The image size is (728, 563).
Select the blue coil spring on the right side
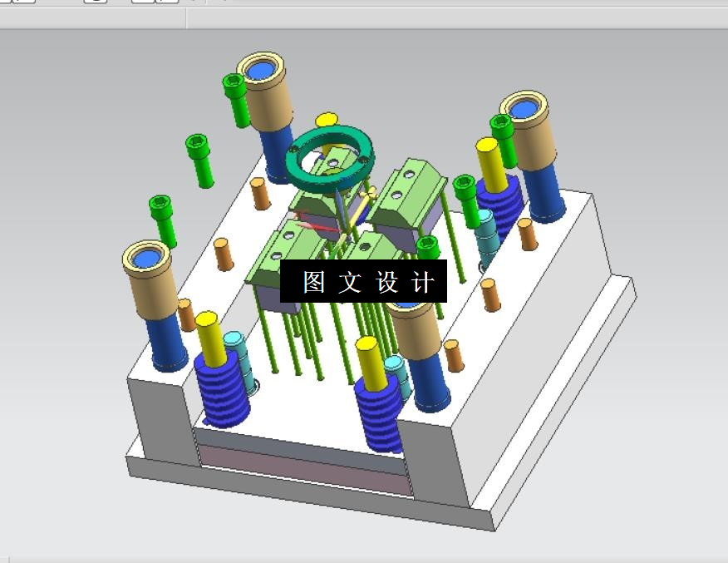point(499,205)
